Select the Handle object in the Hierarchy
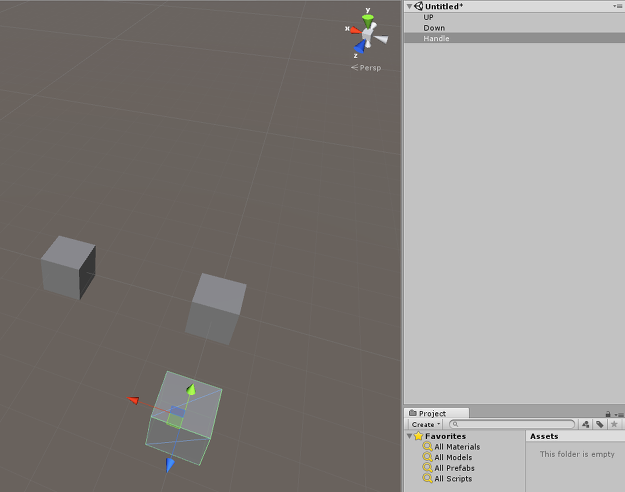 (x=514, y=38)
